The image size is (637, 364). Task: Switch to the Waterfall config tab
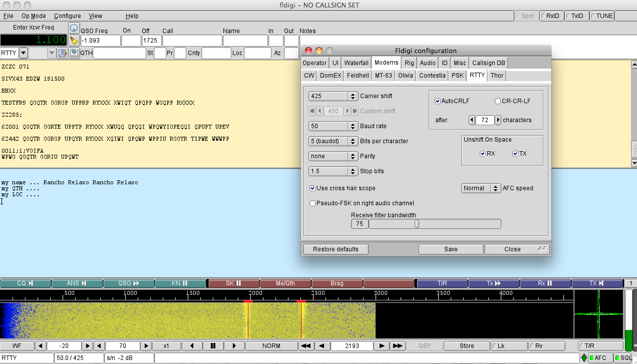pos(357,63)
